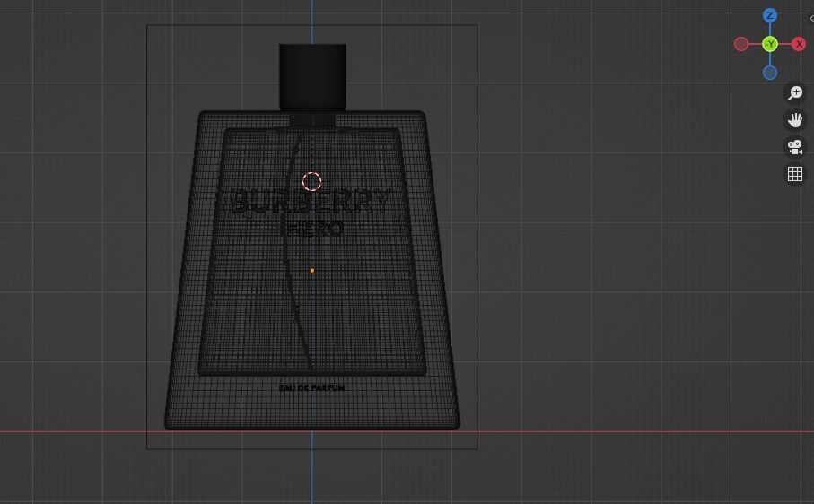Viewport: 814px width, 504px height.
Task: Click the BURBERRY text on bottle
Action: (311, 201)
